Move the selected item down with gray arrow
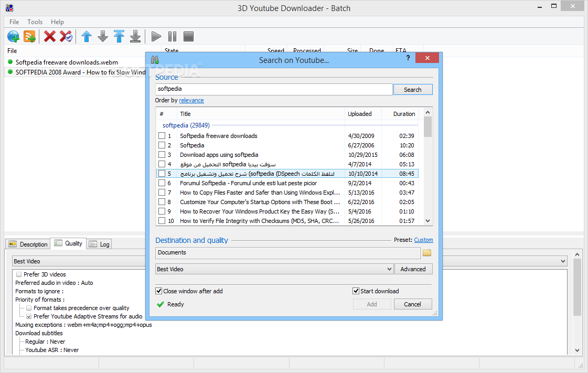This screenshot has width=588, height=373. 103,36
